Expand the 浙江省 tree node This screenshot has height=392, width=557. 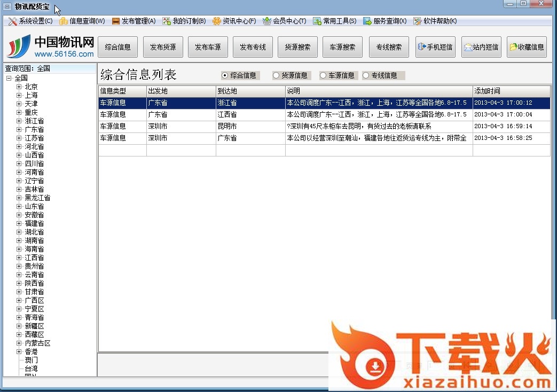pyautogui.click(x=19, y=121)
